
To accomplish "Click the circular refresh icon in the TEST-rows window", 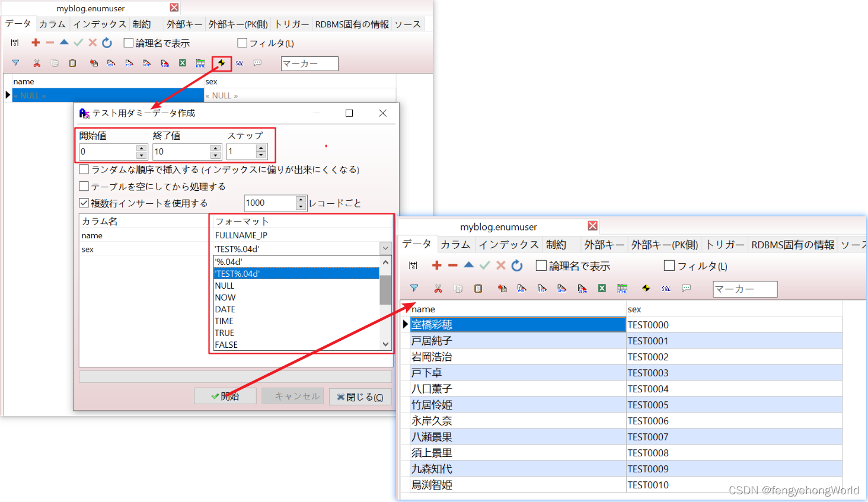I will [x=517, y=266].
